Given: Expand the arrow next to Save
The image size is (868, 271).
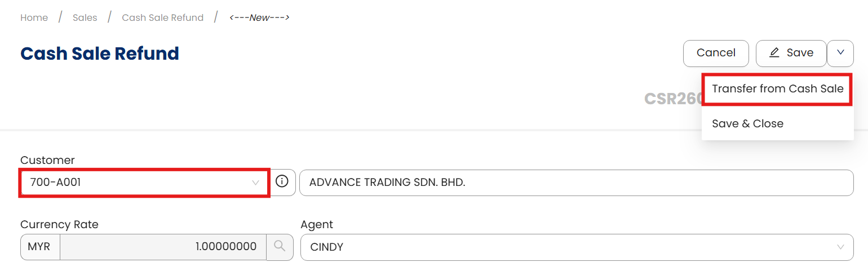Looking at the screenshot, I should pyautogui.click(x=840, y=53).
